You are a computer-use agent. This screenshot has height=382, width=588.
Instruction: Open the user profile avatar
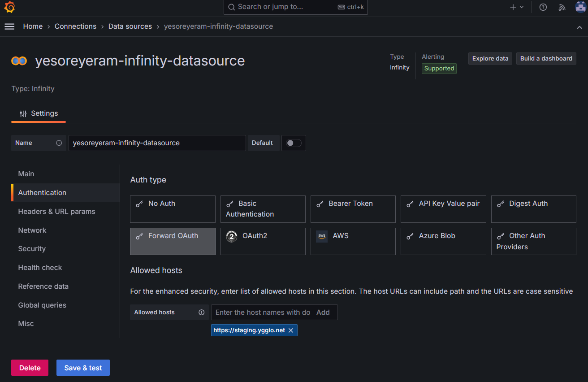580,7
